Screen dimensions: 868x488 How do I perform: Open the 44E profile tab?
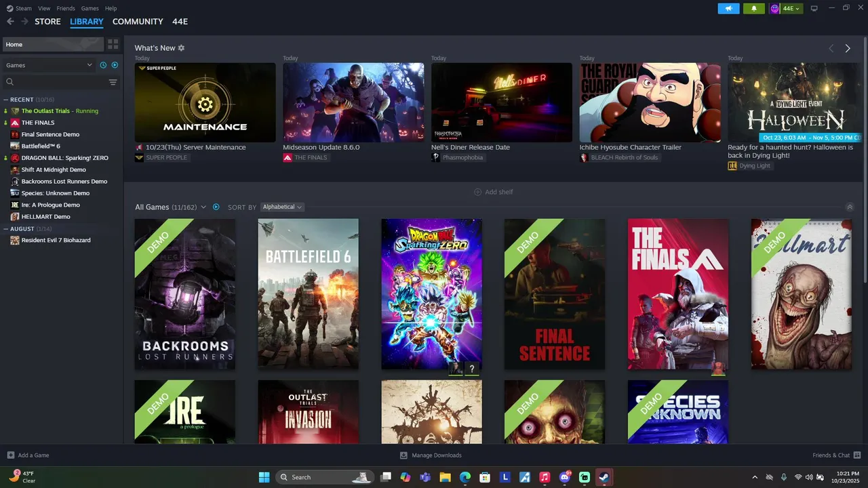(180, 22)
